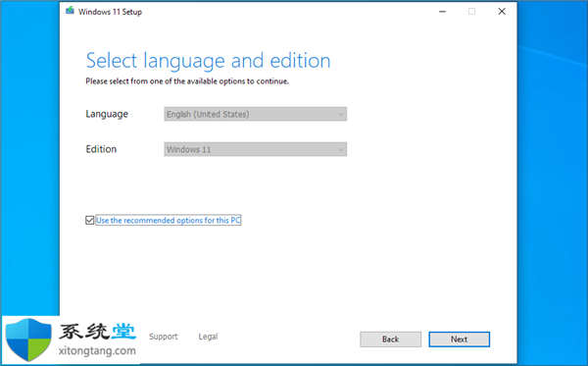This screenshot has height=366, width=588.
Task: Click the 'Edition' field label
Action: click(101, 149)
